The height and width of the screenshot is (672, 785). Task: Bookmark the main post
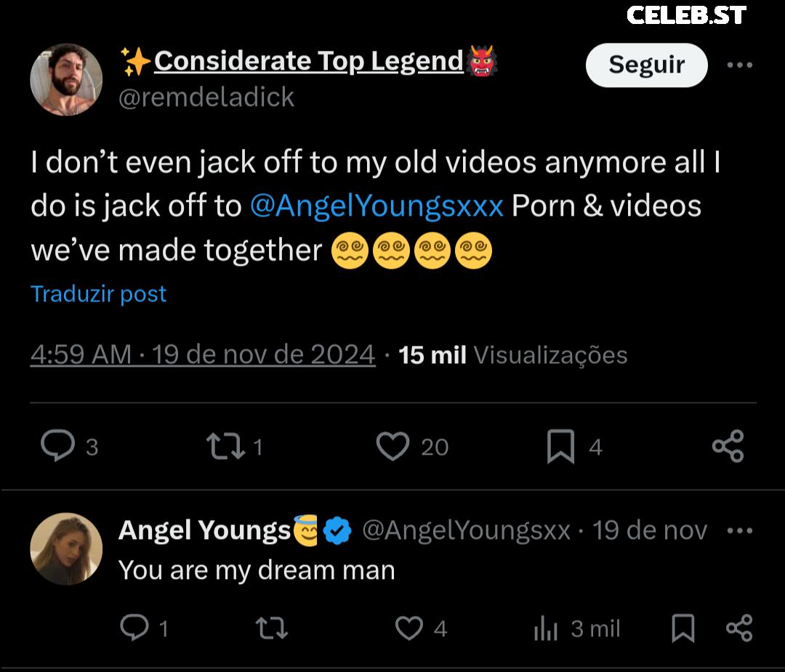pos(560,446)
